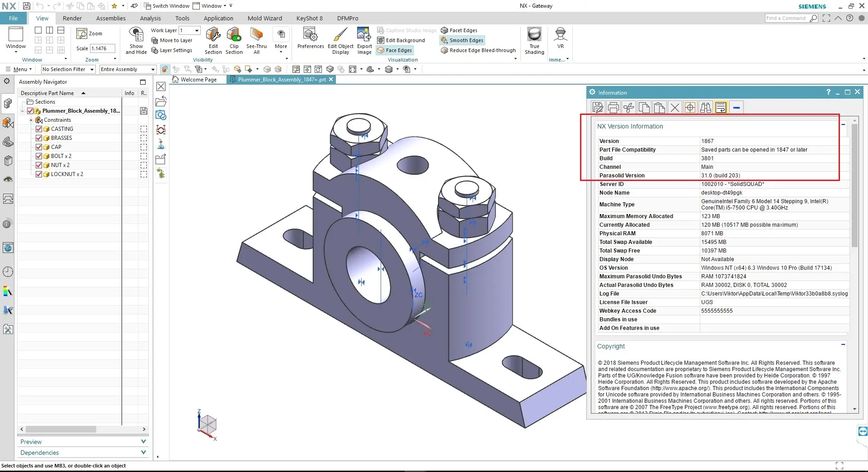Viewport: 868px width, 472px height.
Task: Click the view triad orientation cube
Action: click(x=208, y=425)
